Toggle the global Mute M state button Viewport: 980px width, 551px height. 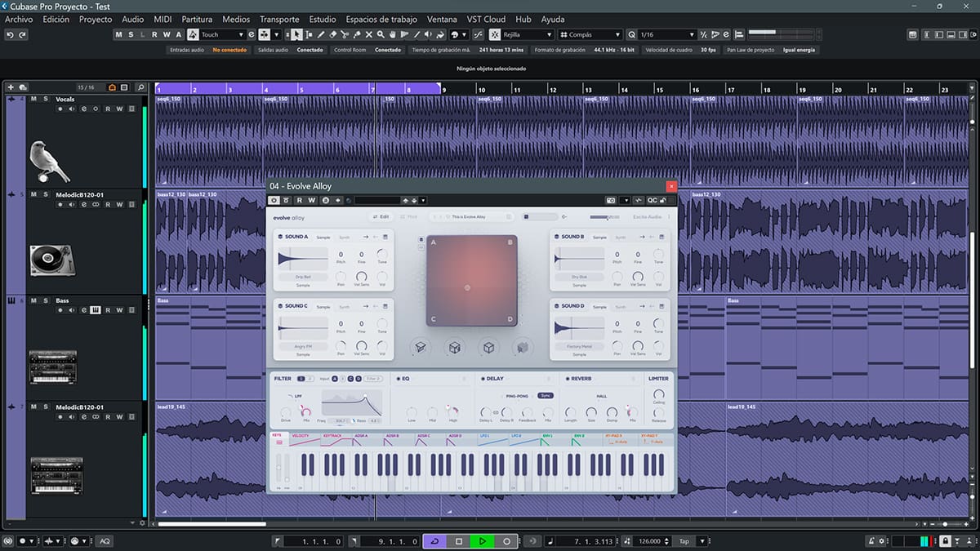click(119, 35)
